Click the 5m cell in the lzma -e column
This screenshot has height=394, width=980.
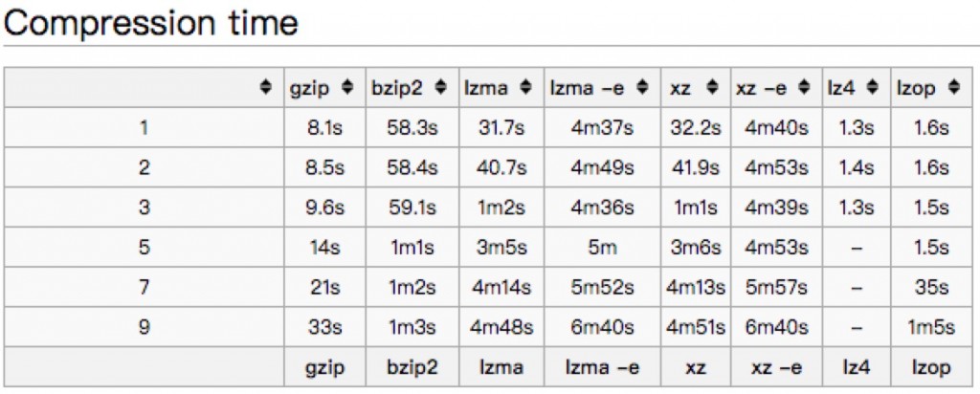tap(603, 248)
